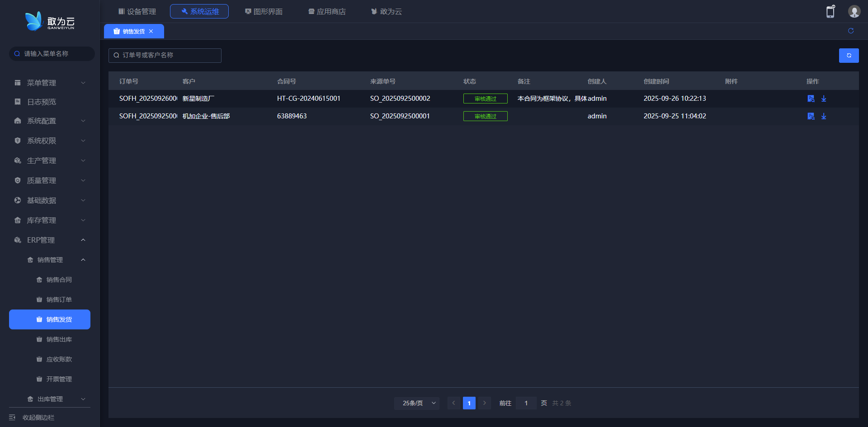Click the 基础数据 sidebar icon
This screenshot has width=868, height=427.
pyautogui.click(x=18, y=200)
